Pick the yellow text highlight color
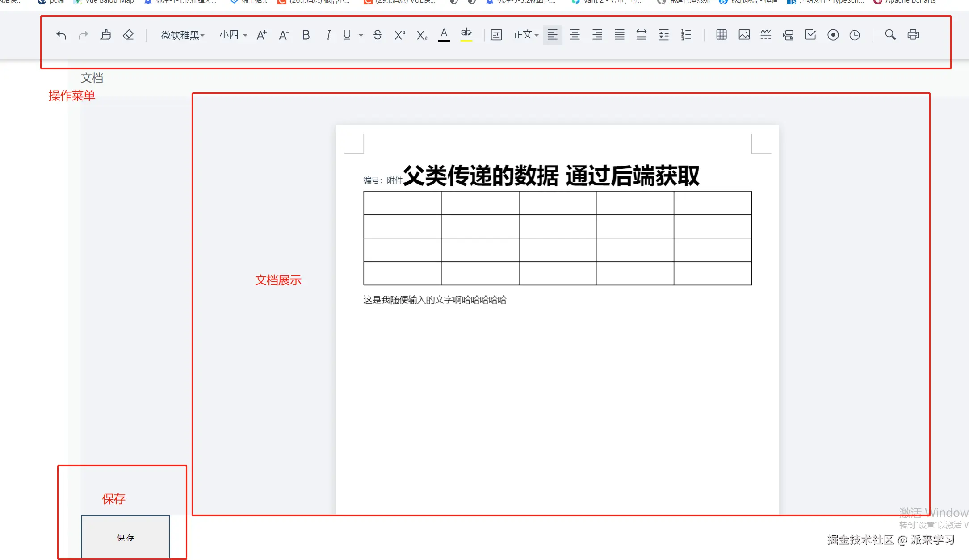The height and width of the screenshot is (560, 969). 466,35
